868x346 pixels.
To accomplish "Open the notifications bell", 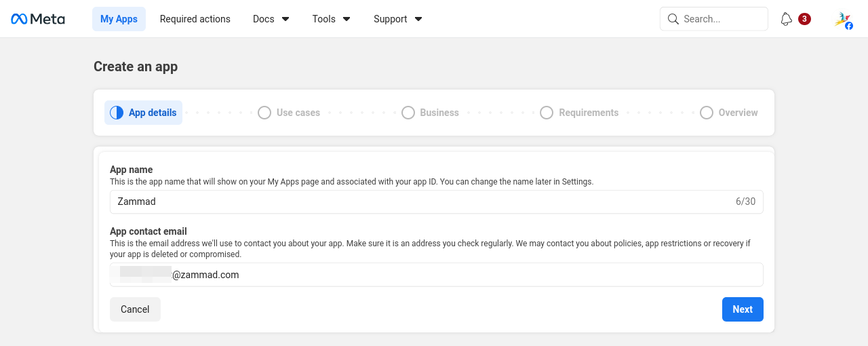I will (787, 19).
